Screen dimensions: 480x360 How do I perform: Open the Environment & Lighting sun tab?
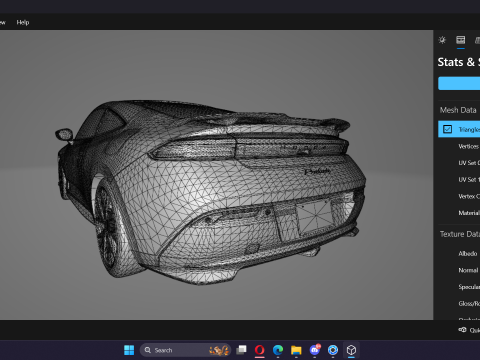[442, 40]
